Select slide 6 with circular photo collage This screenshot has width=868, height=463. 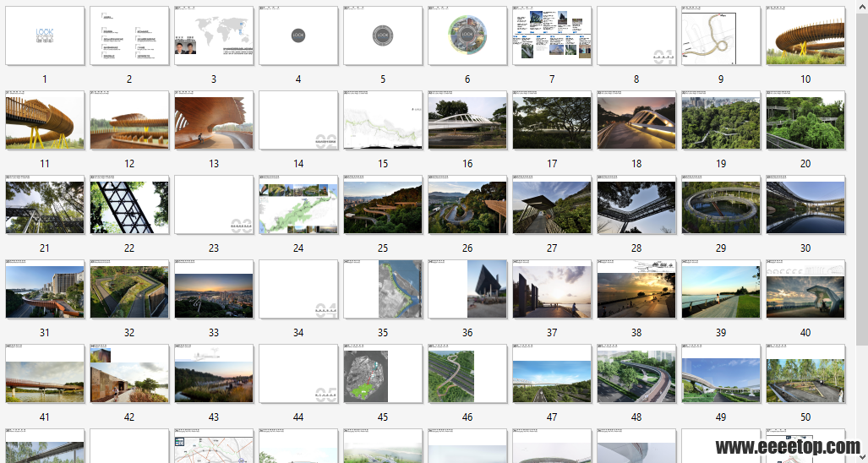[467, 35]
